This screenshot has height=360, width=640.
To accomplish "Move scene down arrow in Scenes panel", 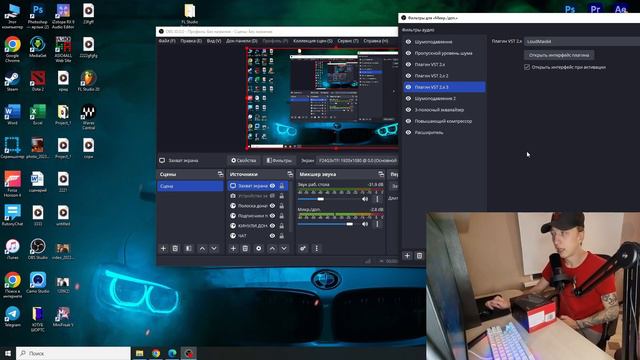I will coord(214,248).
